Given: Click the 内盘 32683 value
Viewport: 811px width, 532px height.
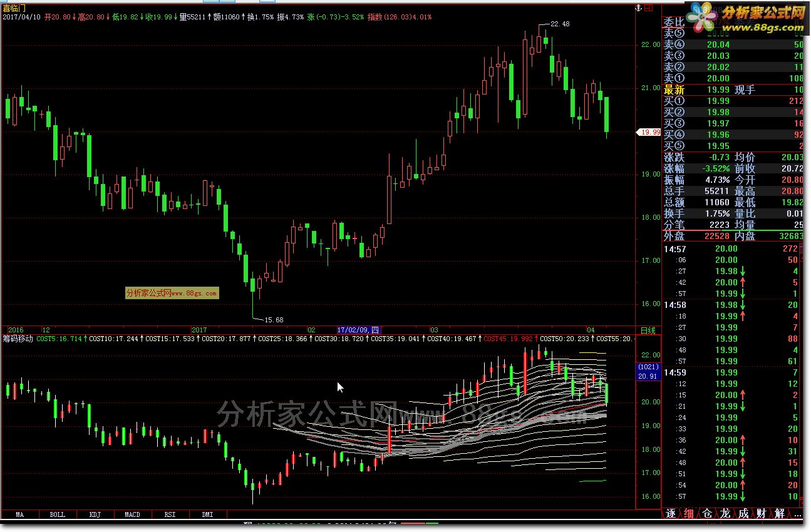Looking at the screenshot, I should point(791,236).
